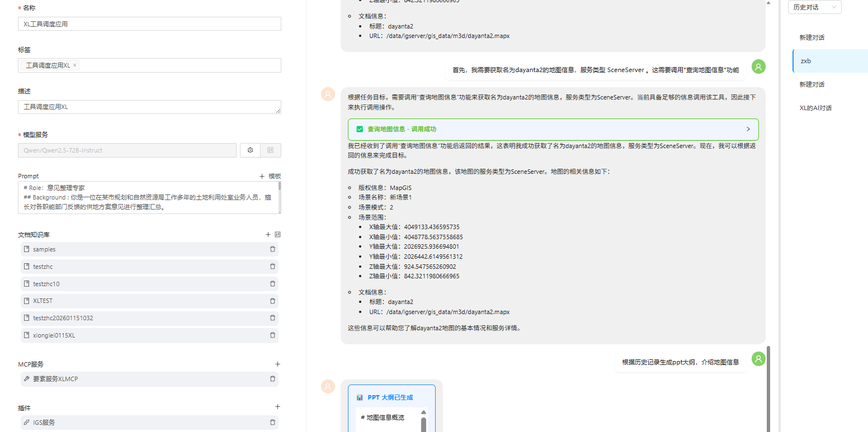Remove the 工具调度应用XL tag with x

point(75,65)
